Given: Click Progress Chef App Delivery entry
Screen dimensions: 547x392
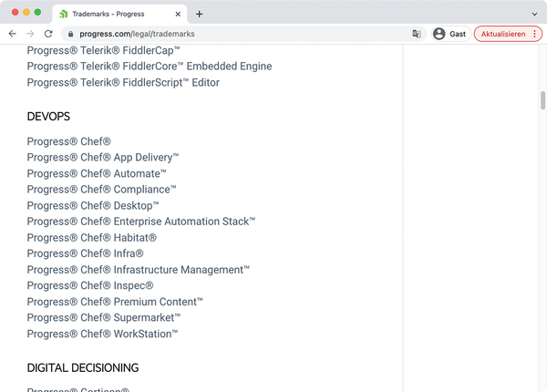Looking at the screenshot, I should 103,158.
